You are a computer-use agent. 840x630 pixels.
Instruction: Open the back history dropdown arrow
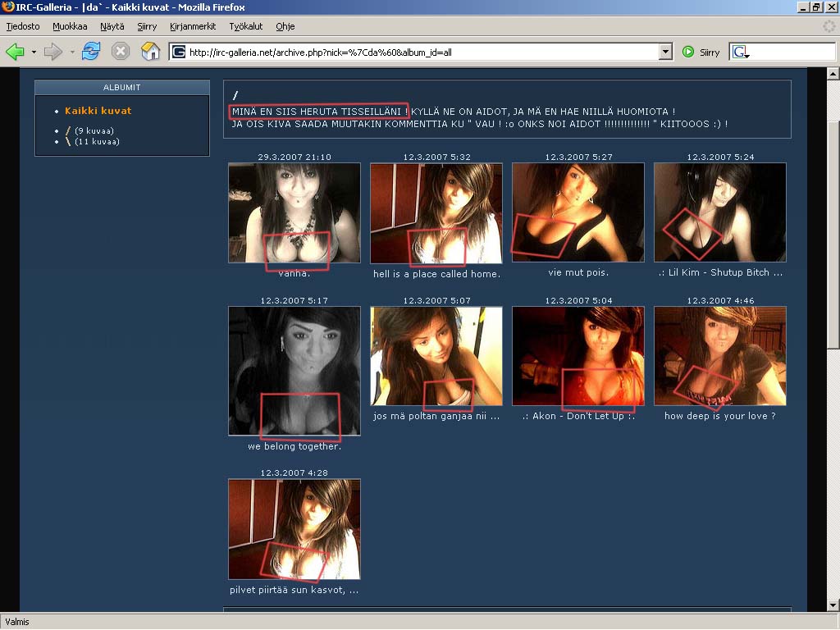pos(34,52)
